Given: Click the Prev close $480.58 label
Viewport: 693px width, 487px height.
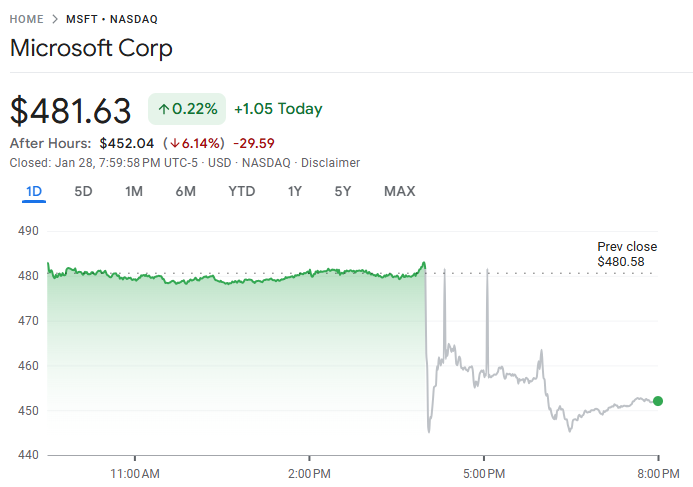Looking at the screenshot, I should point(627,254).
